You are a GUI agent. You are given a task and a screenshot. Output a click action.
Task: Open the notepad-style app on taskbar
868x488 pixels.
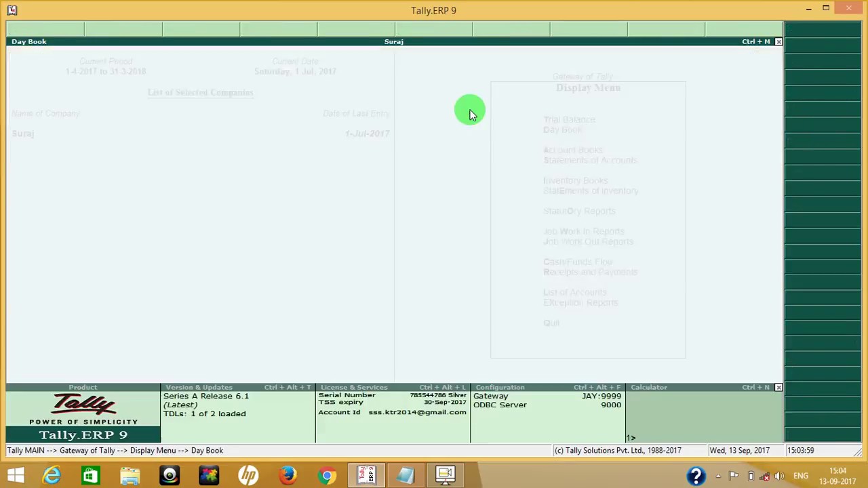[406, 475]
